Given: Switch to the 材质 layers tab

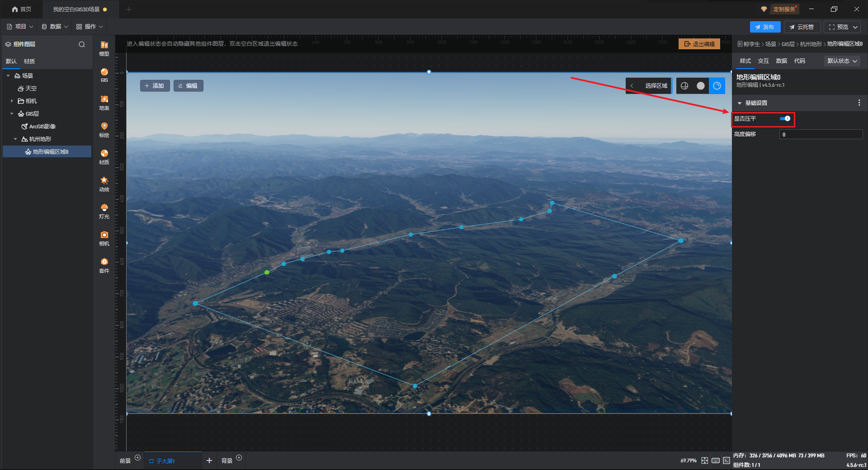Looking at the screenshot, I should (x=29, y=61).
